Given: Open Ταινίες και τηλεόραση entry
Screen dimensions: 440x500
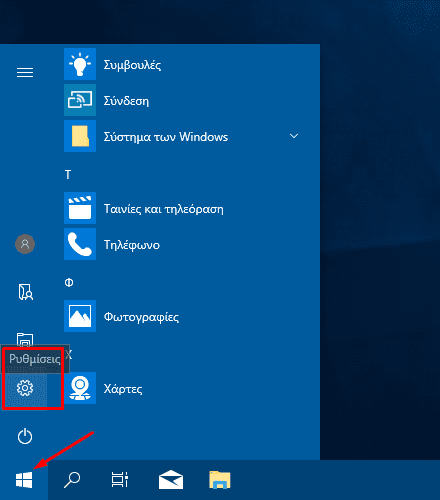Looking at the screenshot, I should [164, 209].
